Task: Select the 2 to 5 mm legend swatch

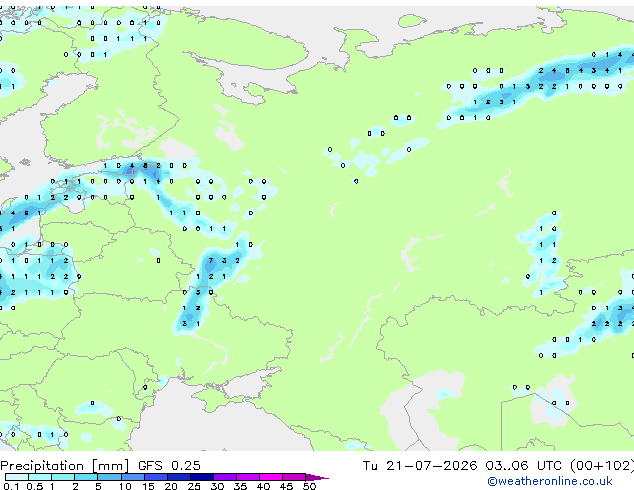Action: coord(86,477)
